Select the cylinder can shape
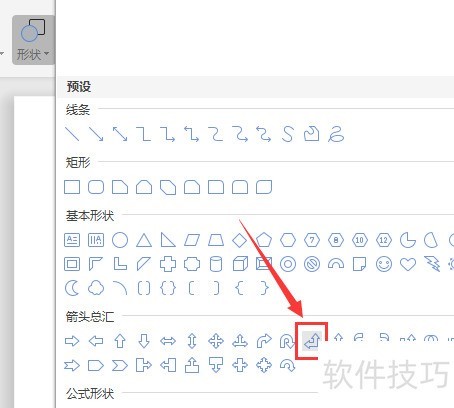454x408 pixels. pyautogui.click(x=216, y=264)
